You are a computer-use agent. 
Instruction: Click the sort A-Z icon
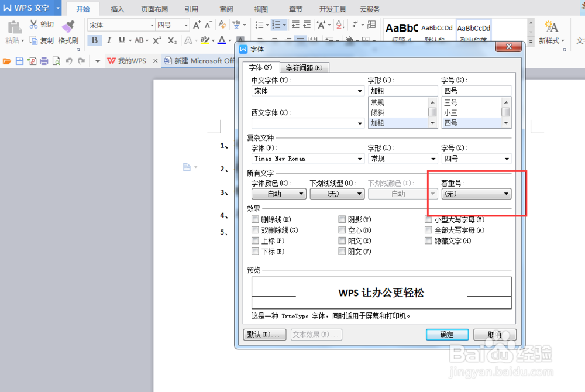(x=340, y=25)
